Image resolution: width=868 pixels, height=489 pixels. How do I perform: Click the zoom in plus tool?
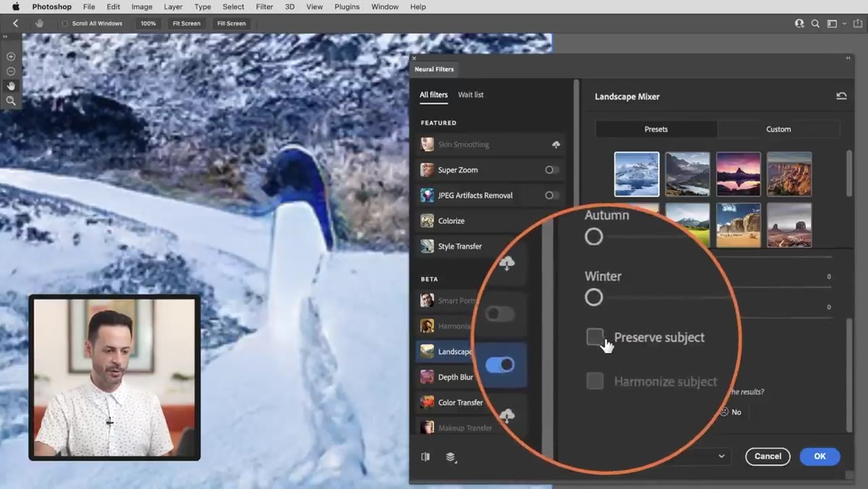coord(11,56)
